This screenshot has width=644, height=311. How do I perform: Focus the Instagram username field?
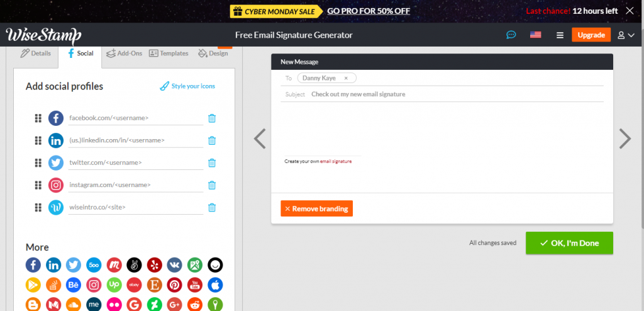coord(136,184)
